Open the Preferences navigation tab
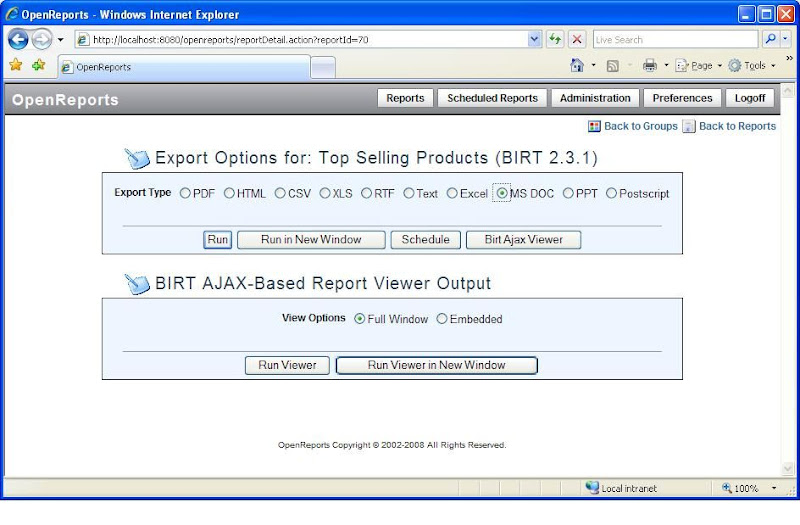Viewport: 800px width, 525px height. pyautogui.click(x=682, y=98)
